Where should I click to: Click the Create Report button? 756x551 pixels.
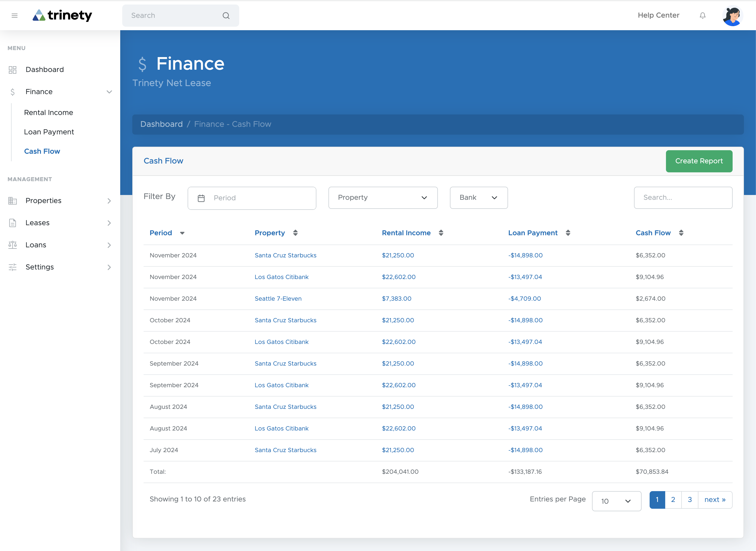[699, 161]
